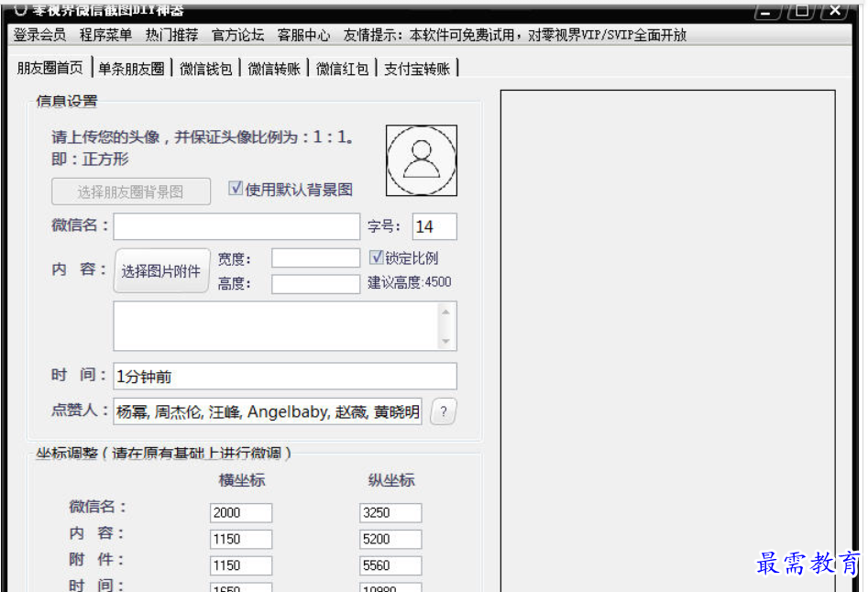Image resolution: width=868 pixels, height=592 pixels.
Task: Click the content area scroll up arrow
Action: pos(446,312)
